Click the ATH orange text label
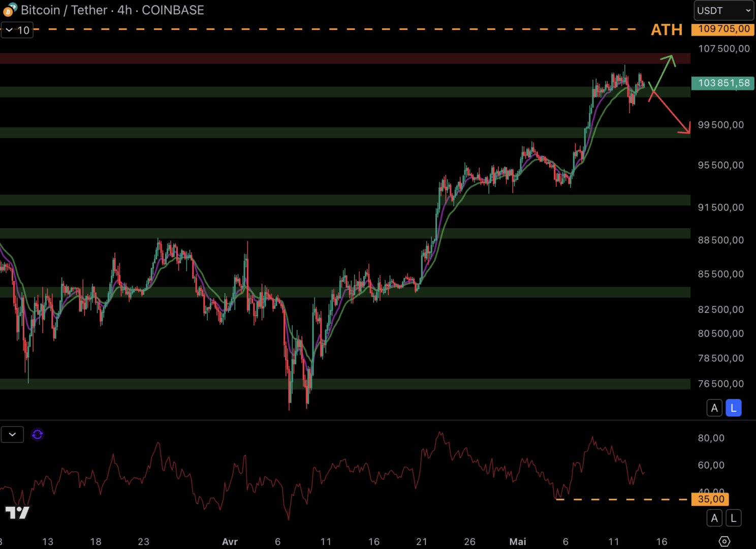The height and width of the screenshot is (549, 756). point(667,30)
